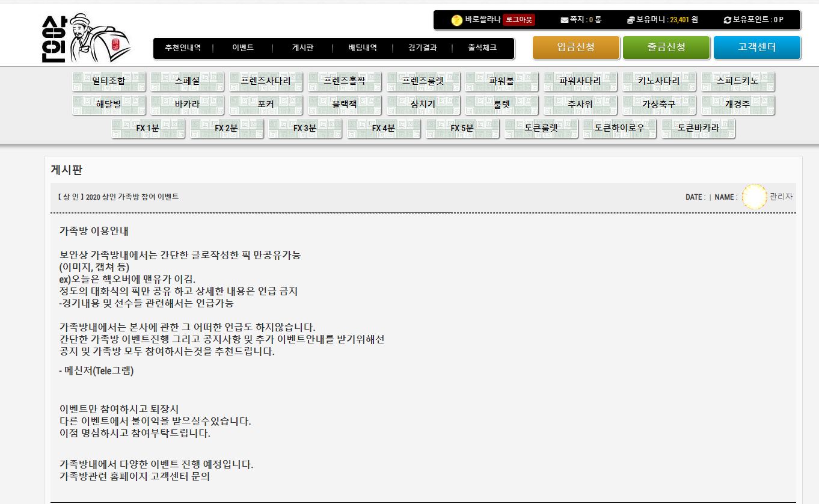
Task: Choose the 파워볼 game tile
Action: point(502,81)
